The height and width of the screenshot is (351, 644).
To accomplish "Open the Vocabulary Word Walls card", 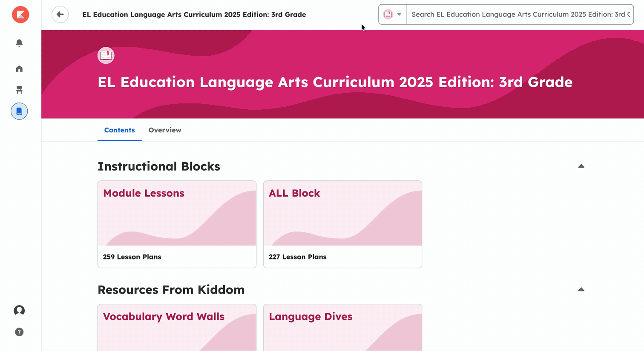I will (177, 327).
